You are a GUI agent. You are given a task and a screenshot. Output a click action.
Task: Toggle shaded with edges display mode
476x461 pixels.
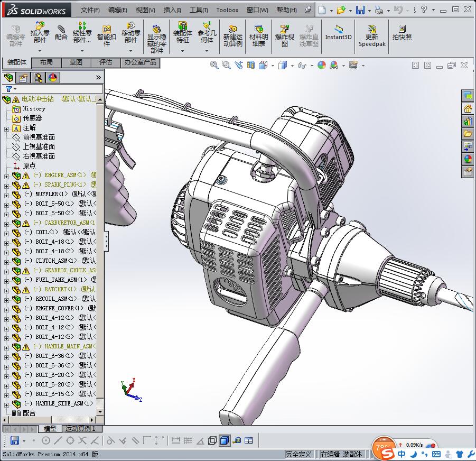point(225,440)
